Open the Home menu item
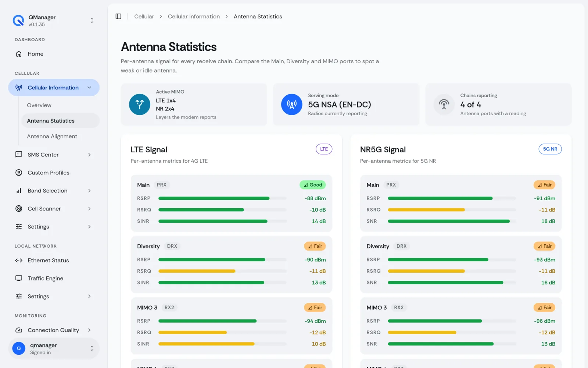Image resolution: width=588 pixels, height=368 pixels. [x=54, y=54]
